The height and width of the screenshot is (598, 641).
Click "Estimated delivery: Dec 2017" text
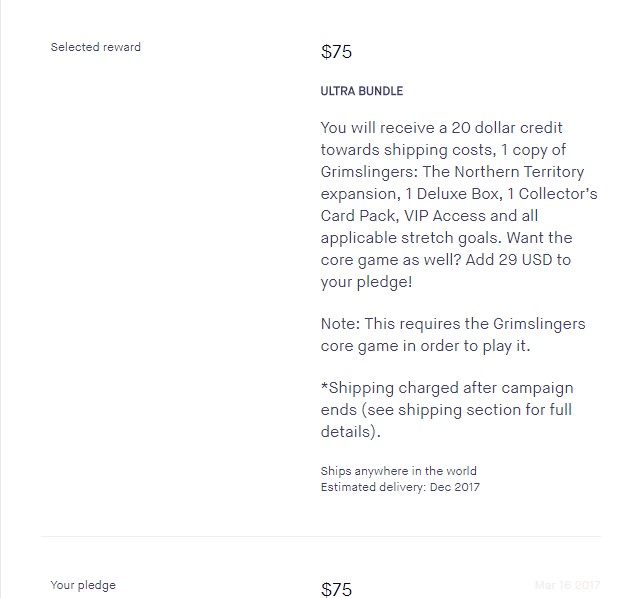[400, 487]
